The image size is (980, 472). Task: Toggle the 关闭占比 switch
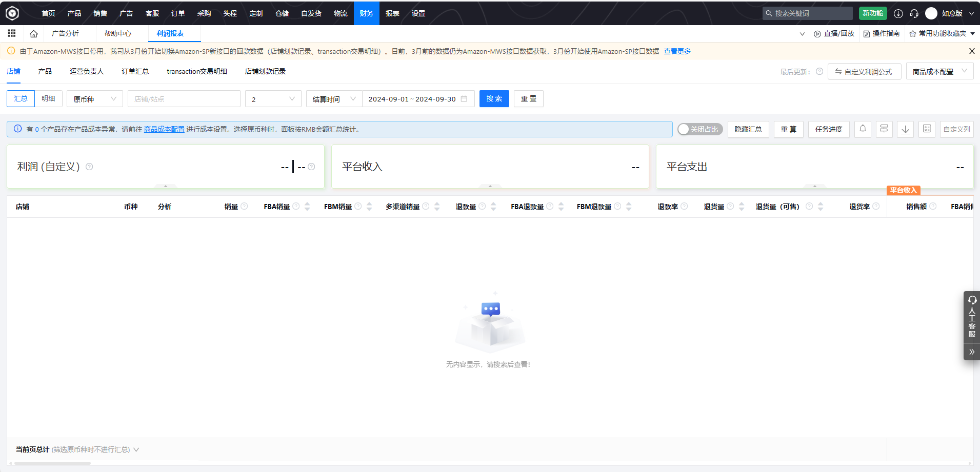click(700, 129)
